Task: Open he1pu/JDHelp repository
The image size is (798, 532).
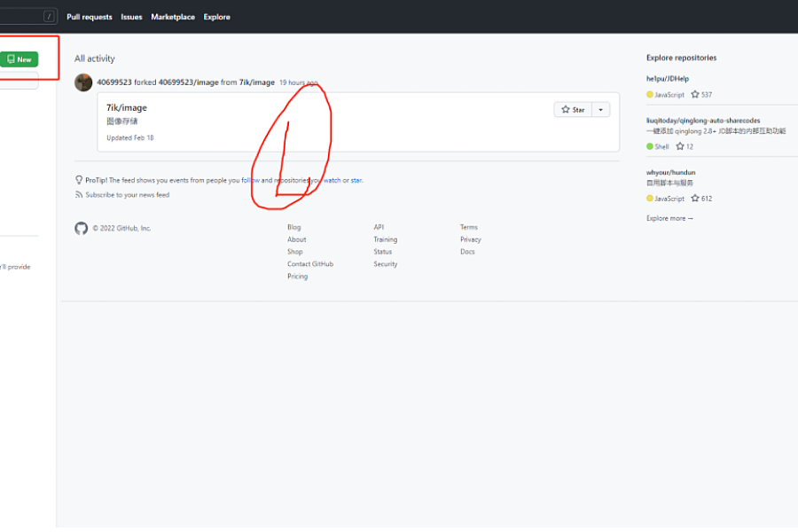Action: pyautogui.click(x=668, y=78)
